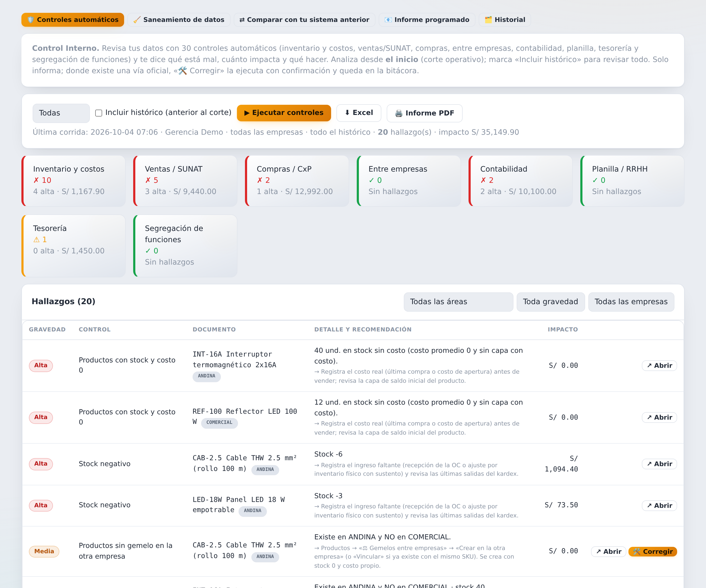Select the Tesorería card
This screenshot has width=706, height=588.
pos(74,246)
